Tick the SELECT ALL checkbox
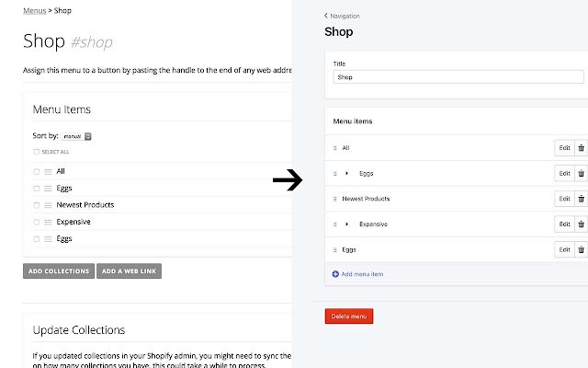This screenshot has width=588, height=368. coord(37,152)
